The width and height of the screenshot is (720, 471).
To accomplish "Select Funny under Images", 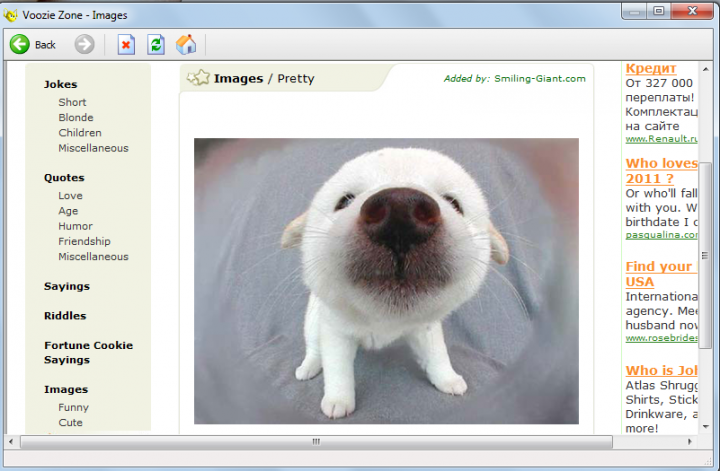I will point(73,407).
